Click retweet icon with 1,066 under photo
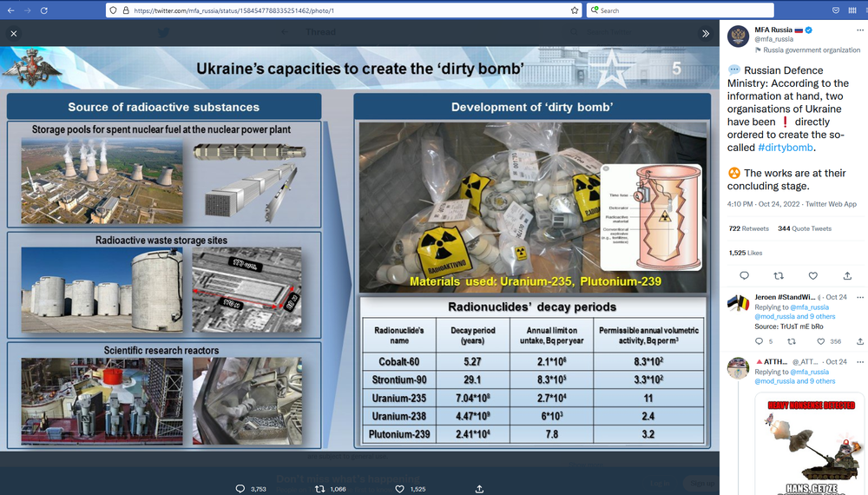This screenshot has width=868, height=495. [319, 489]
